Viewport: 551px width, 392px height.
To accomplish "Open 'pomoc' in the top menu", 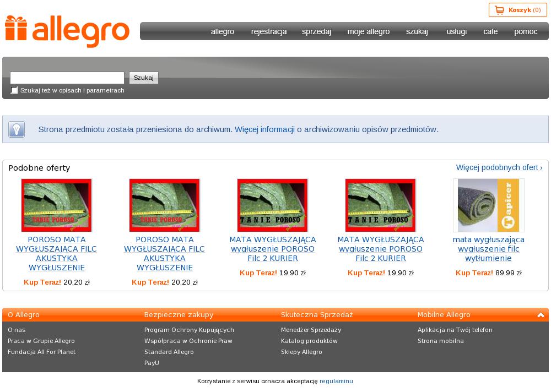I will [x=526, y=31].
